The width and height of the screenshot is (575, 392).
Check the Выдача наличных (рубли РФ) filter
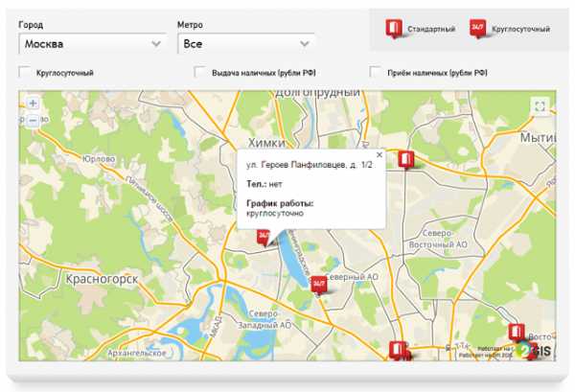[x=200, y=72]
